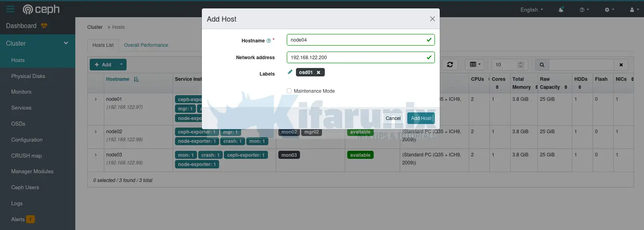
Task: Open the table columns toggle dropdown
Action: coord(475,64)
